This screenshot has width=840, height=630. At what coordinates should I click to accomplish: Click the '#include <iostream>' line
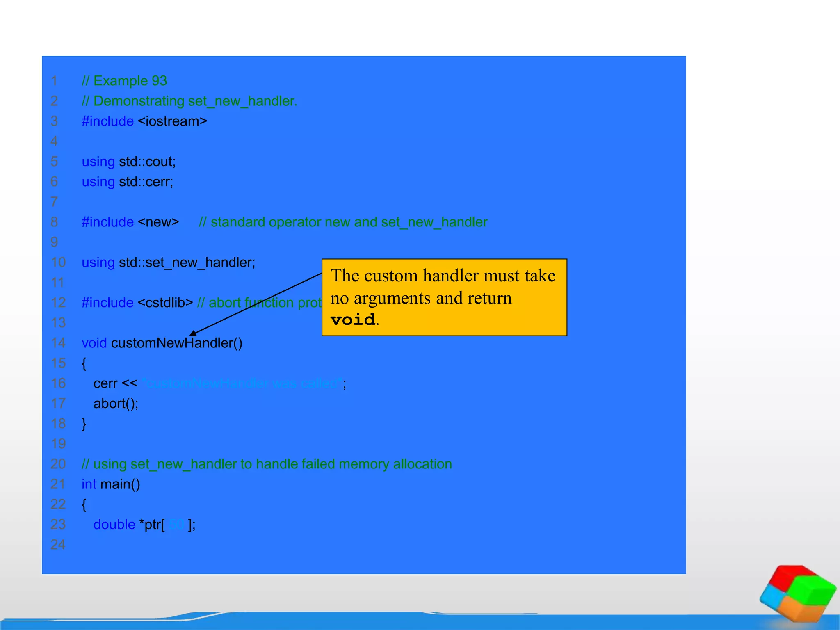click(144, 121)
